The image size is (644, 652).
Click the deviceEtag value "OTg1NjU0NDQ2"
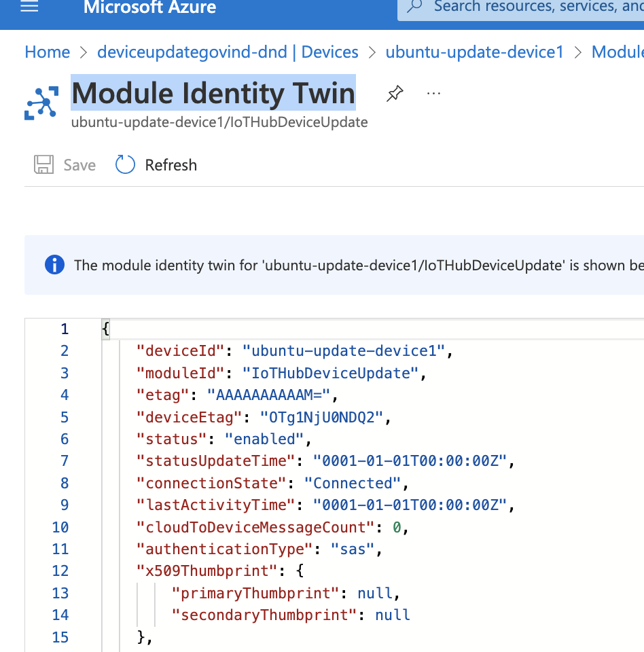(x=321, y=417)
